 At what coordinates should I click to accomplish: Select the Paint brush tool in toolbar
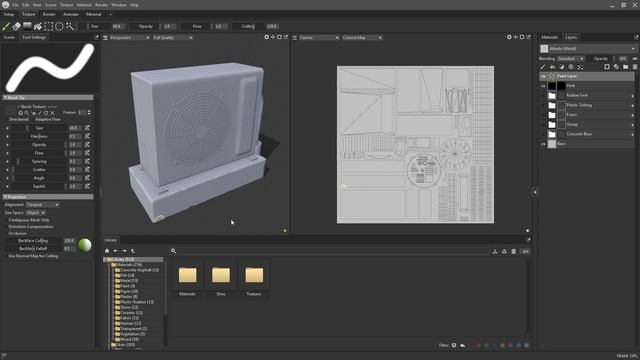click(x=6, y=27)
